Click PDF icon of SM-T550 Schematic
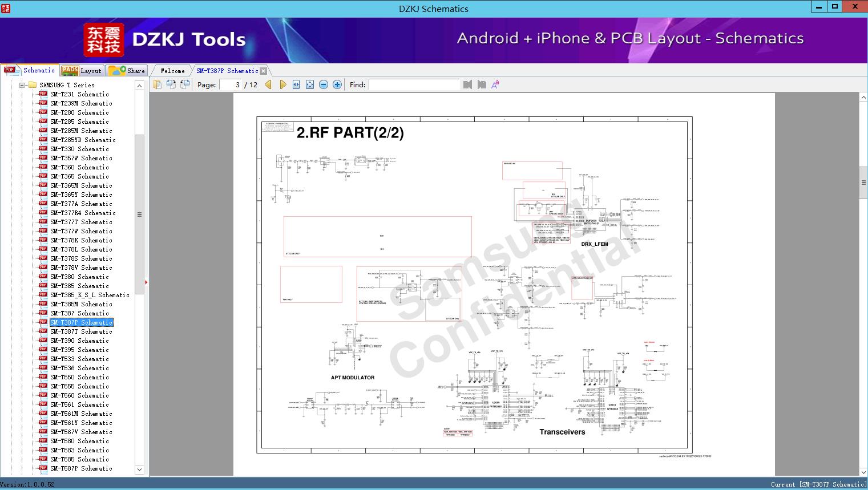 tap(43, 377)
